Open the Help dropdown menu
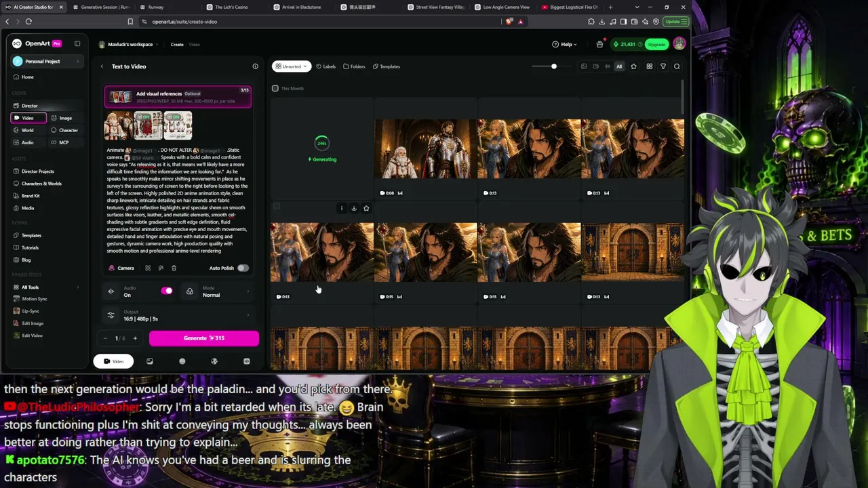Image resolution: width=868 pixels, height=488 pixels. click(x=564, y=44)
